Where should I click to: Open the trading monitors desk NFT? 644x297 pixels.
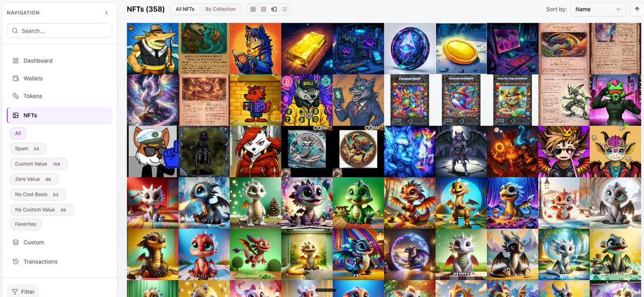click(x=358, y=48)
